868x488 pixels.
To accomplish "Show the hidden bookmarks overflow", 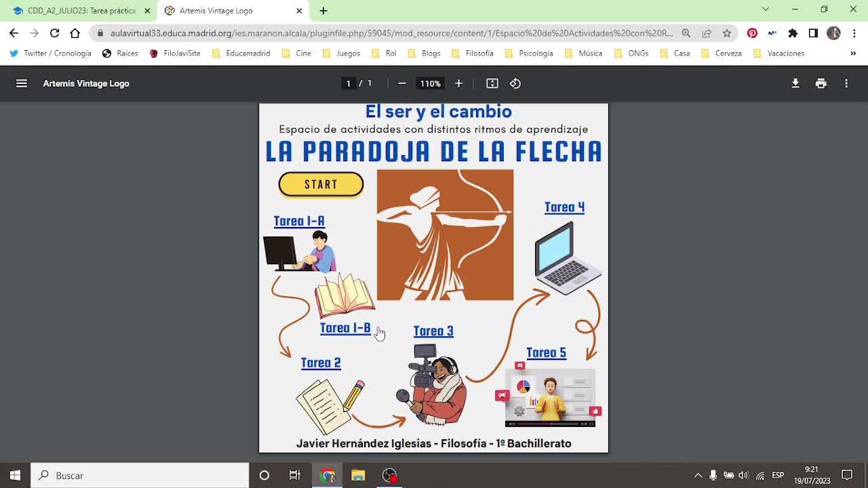I will point(853,53).
